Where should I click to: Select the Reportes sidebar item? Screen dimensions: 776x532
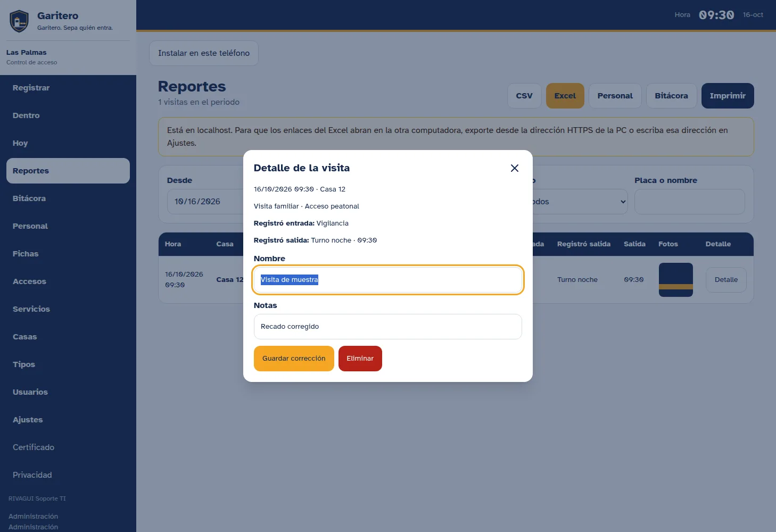click(x=68, y=171)
